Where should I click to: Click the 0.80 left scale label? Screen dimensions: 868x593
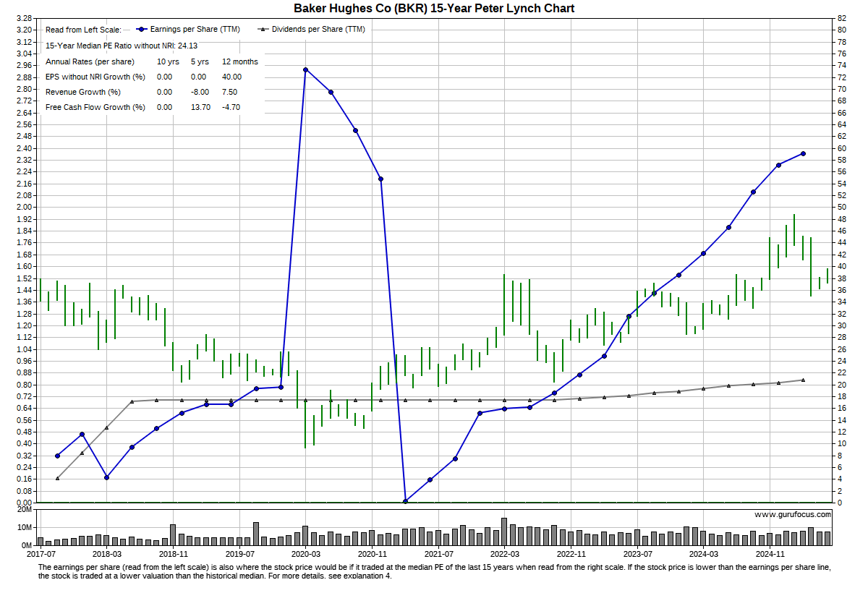click(x=24, y=385)
